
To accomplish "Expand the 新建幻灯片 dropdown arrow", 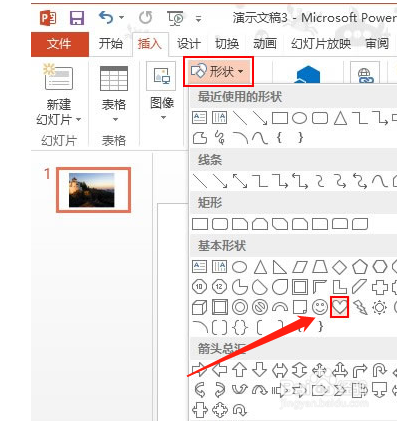I will coord(79,119).
